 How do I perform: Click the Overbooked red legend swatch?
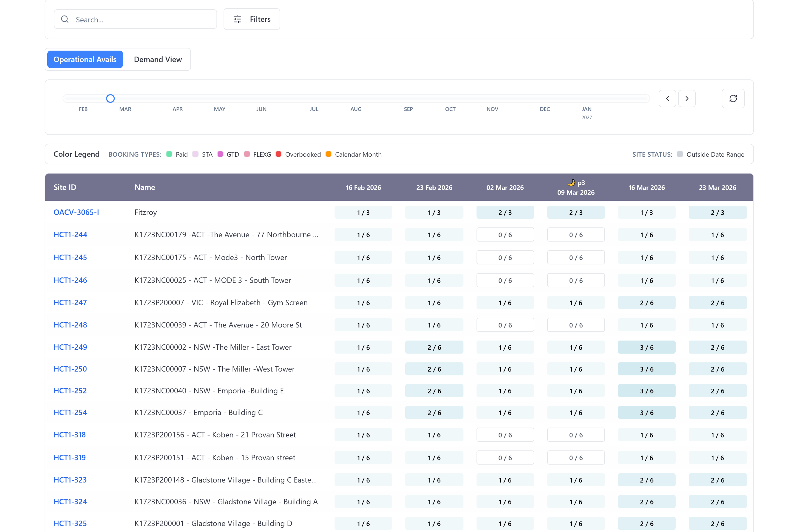click(x=279, y=154)
